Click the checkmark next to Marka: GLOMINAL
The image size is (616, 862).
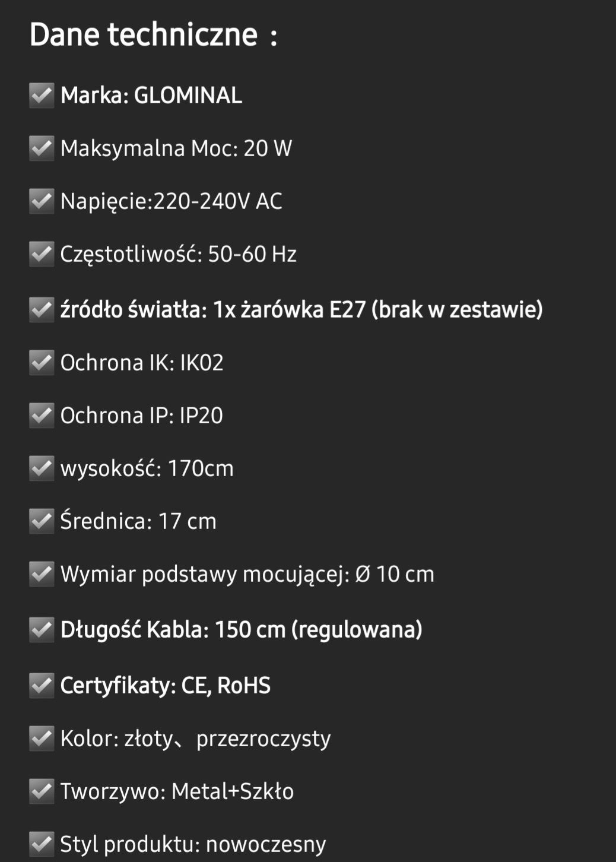coord(42,95)
